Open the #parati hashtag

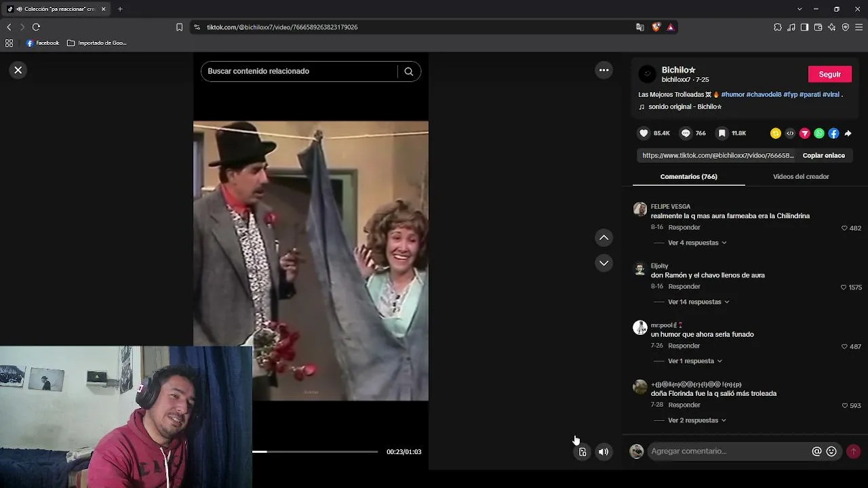(x=810, y=94)
